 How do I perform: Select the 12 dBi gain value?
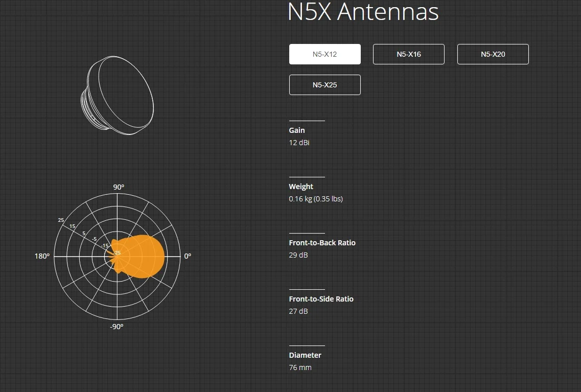299,143
